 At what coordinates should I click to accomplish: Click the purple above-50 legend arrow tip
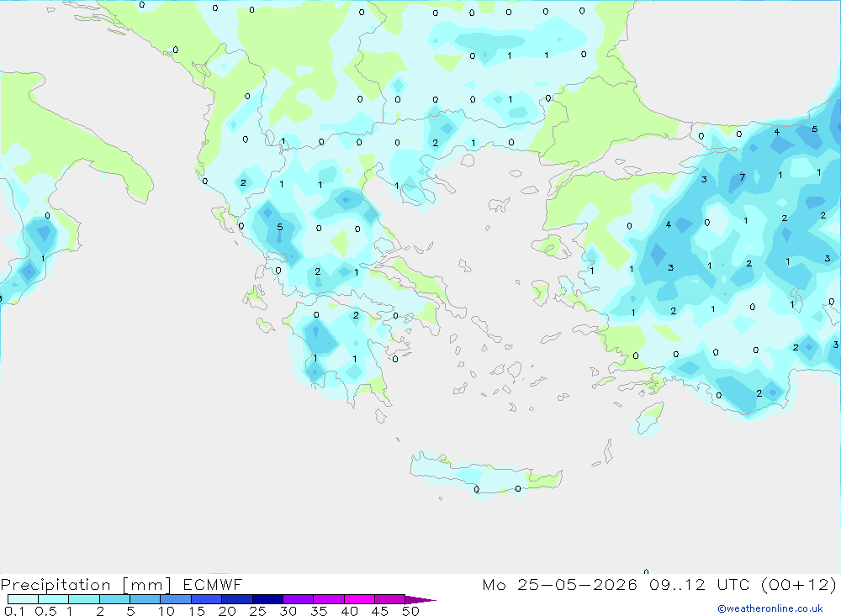point(421,599)
